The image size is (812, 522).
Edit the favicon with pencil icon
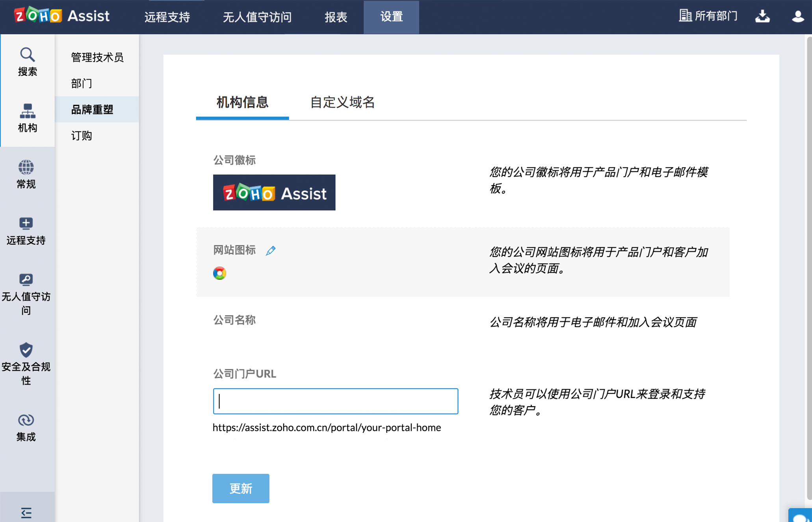(x=271, y=251)
